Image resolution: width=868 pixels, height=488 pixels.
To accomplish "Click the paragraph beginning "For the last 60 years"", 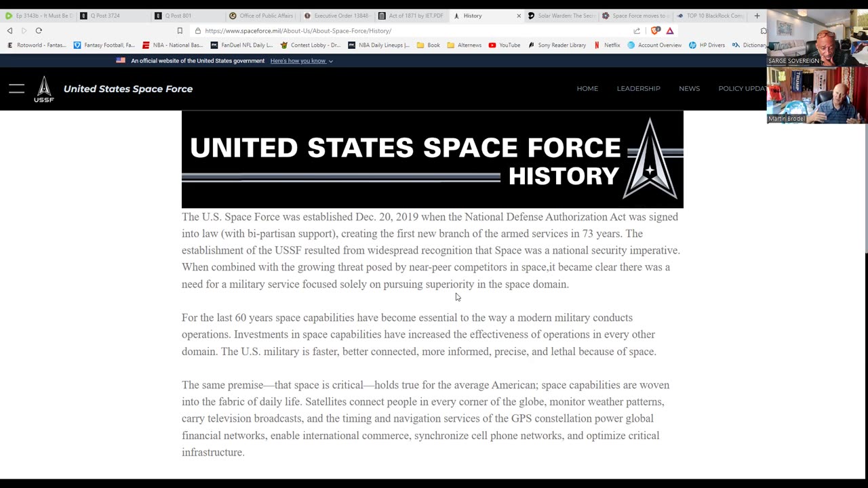I will pyautogui.click(x=419, y=334).
